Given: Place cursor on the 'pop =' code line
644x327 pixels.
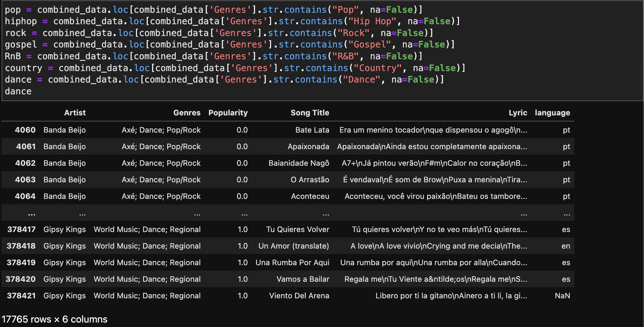Looking at the screenshot, I should pyautogui.click(x=214, y=10).
